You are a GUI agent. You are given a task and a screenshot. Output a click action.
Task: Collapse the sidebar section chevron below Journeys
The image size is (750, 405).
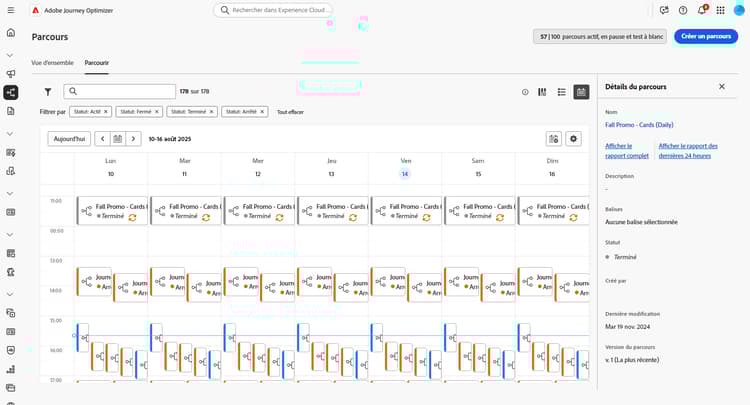10,134
